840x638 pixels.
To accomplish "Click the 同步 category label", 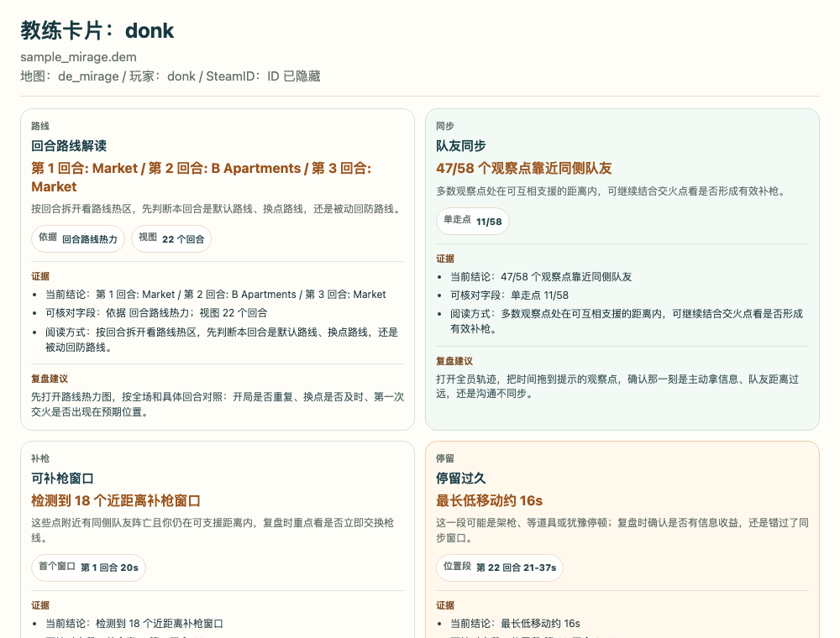I will pyautogui.click(x=445, y=126).
